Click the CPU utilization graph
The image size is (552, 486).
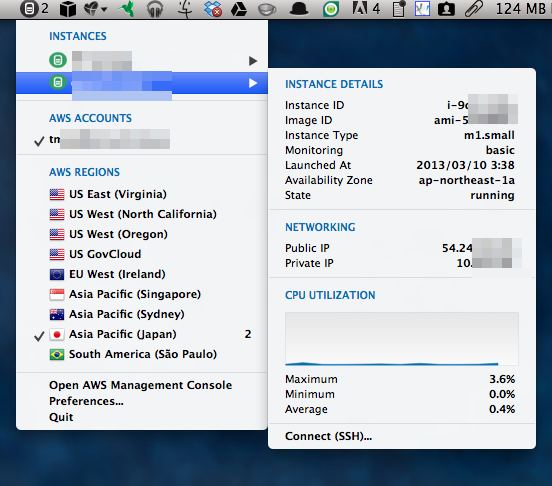click(x=402, y=339)
